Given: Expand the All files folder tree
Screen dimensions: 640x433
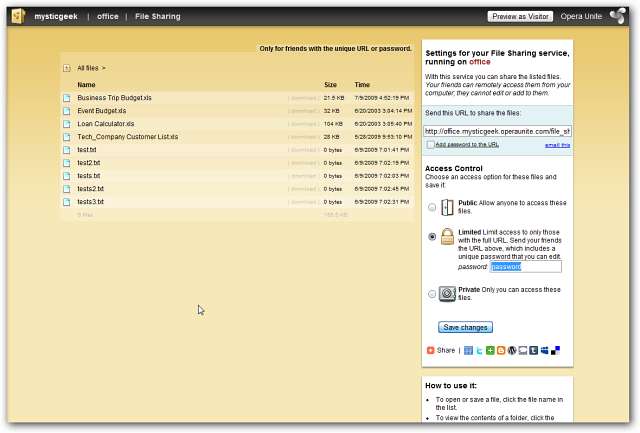Looking at the screenshot, I should click(x=67, y=68).
